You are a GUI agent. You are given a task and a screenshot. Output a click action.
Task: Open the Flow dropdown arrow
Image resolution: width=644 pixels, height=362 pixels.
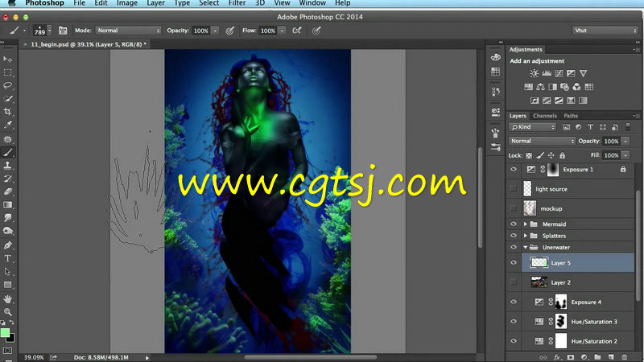(x=282, y=31)
